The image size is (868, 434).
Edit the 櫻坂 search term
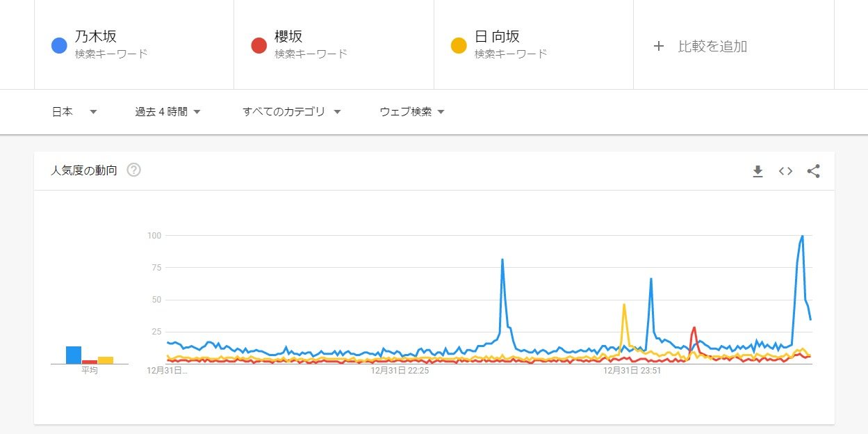click(288, 37)
